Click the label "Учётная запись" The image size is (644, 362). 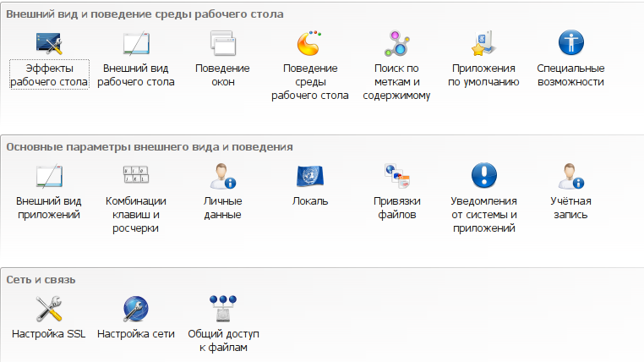coord(570,207)
